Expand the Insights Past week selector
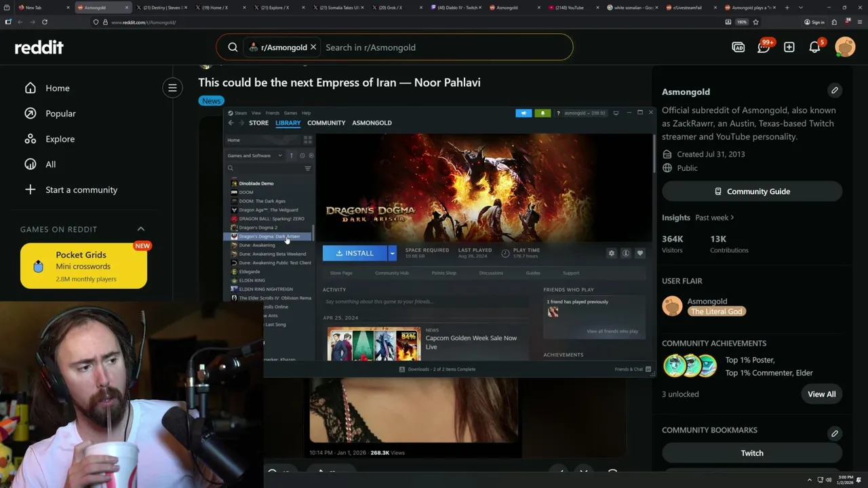The image size is (868, 488). coord(715,218)
